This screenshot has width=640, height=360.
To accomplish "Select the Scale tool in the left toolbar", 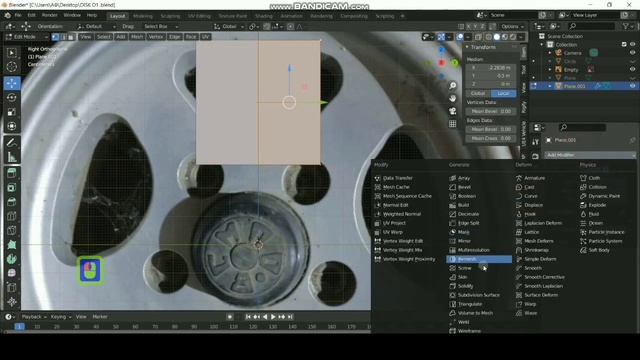I will point(12,112).
